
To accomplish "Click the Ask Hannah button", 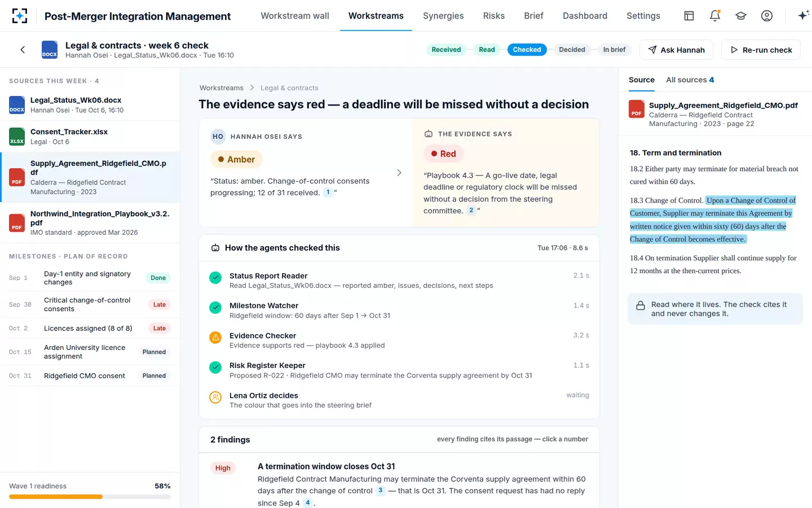I will (676, 50).
